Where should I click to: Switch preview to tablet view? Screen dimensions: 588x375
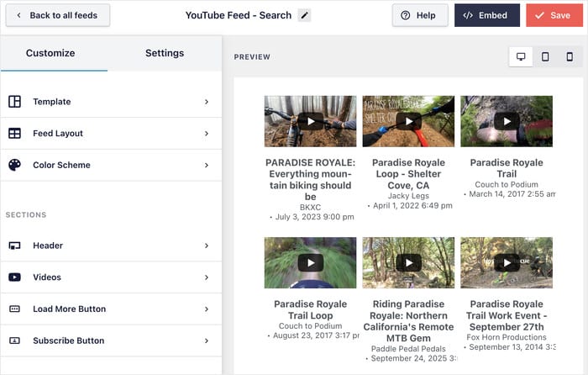click(545, 56)
